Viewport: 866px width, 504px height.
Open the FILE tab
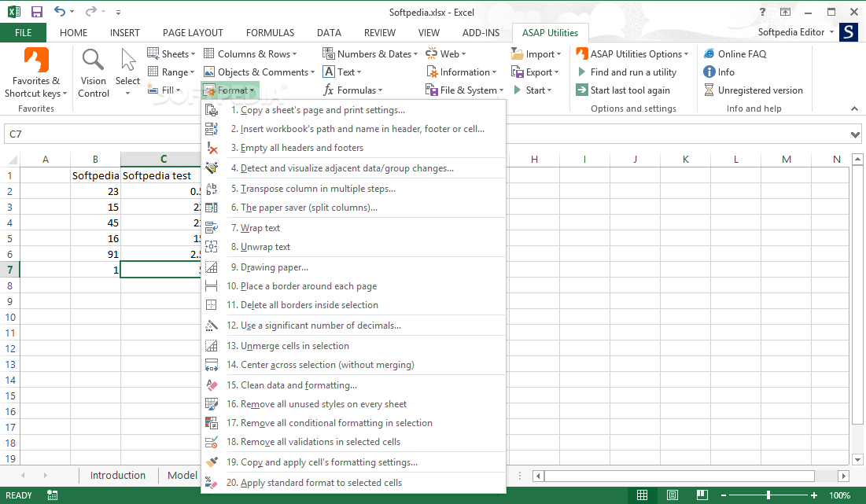(x=23, y=32)
